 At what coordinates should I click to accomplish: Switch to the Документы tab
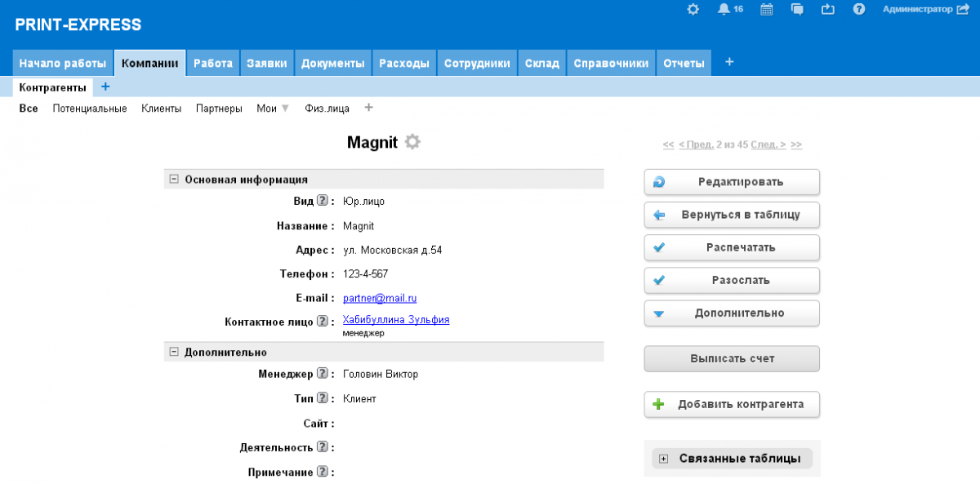tap(332, 64)
